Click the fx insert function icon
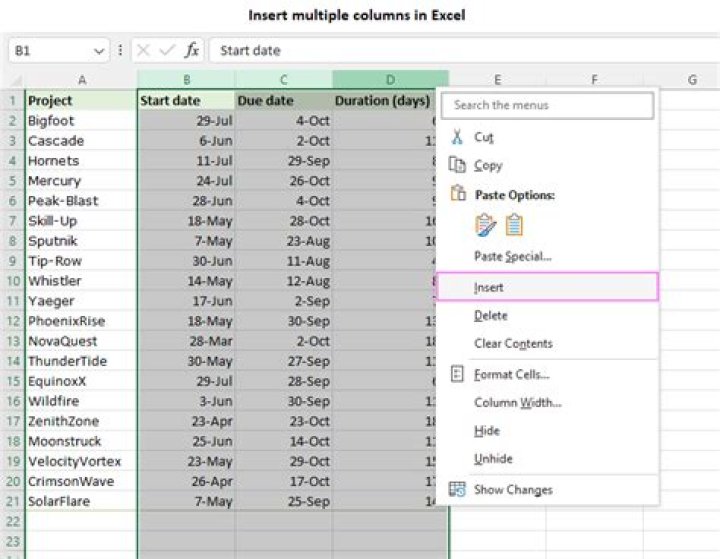 click(192, 50)
